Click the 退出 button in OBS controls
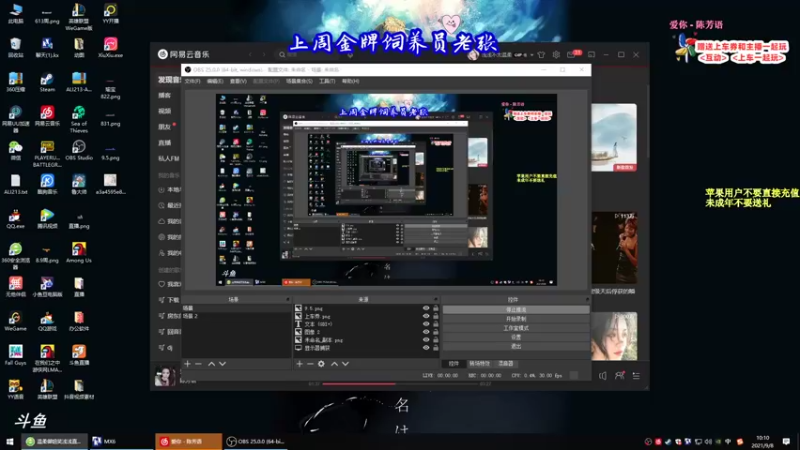The height and width of the screenshot is (450, 800). 516,346
